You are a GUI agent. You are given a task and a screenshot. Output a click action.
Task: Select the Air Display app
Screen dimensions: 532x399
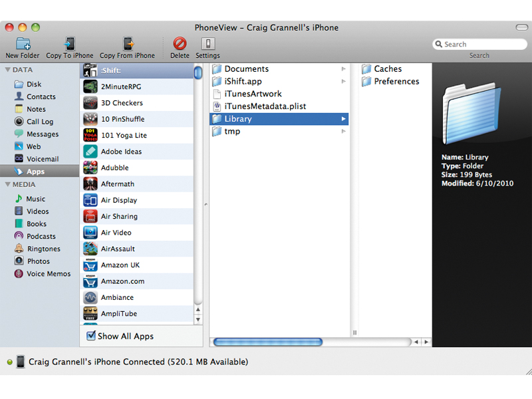click(137, 200)
